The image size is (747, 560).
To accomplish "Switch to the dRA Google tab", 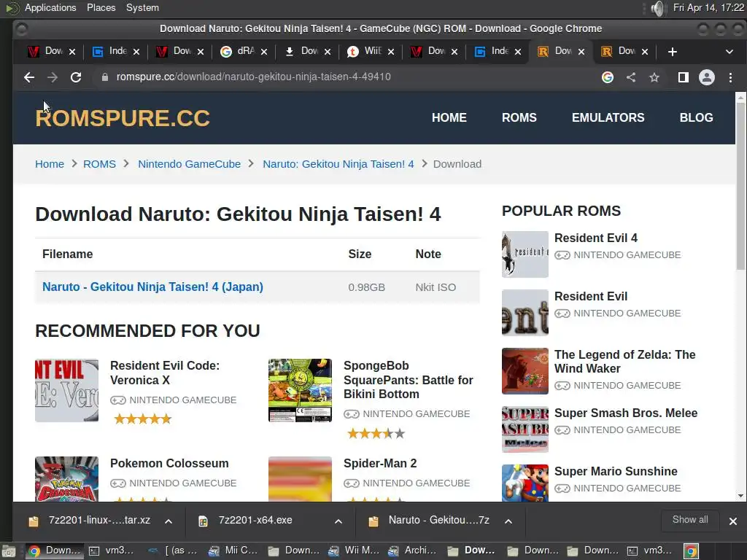I will pos(239,51).
